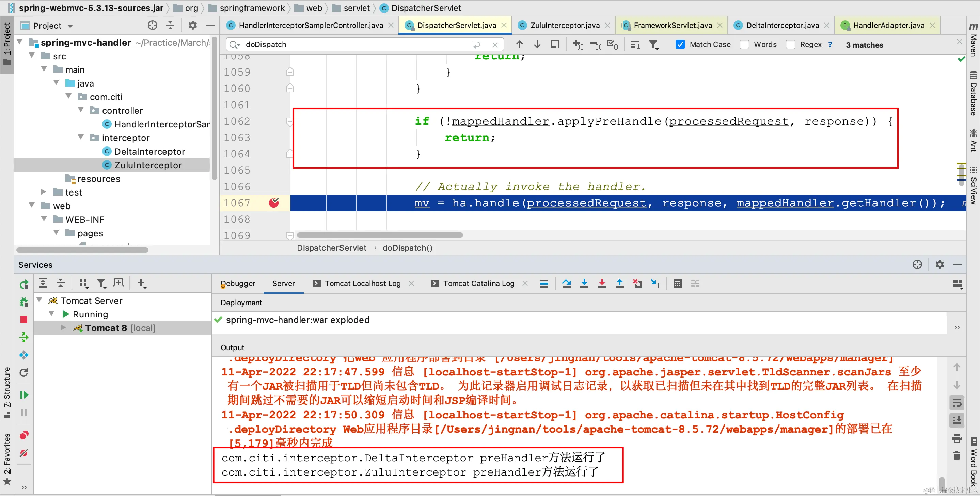Collapse the controller package

(81, 110)
